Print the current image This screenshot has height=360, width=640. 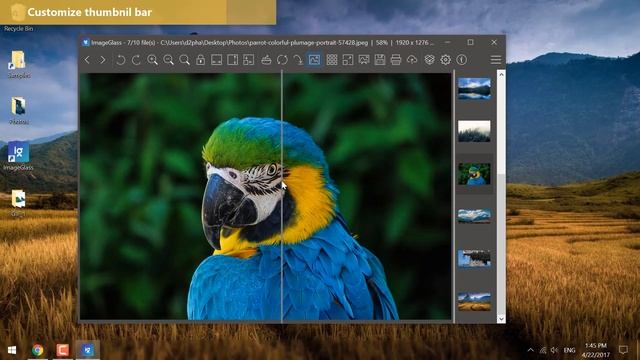396,60
